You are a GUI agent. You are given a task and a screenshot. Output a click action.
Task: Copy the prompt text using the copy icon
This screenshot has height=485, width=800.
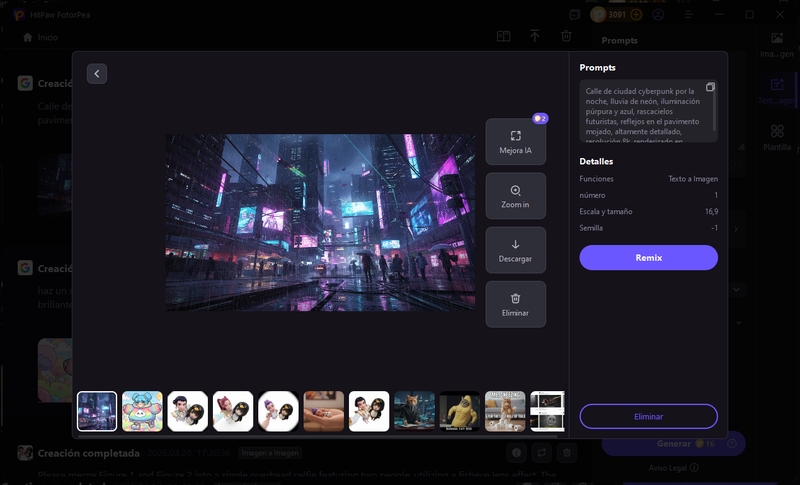pyautogui.click(x=710, y=88)
